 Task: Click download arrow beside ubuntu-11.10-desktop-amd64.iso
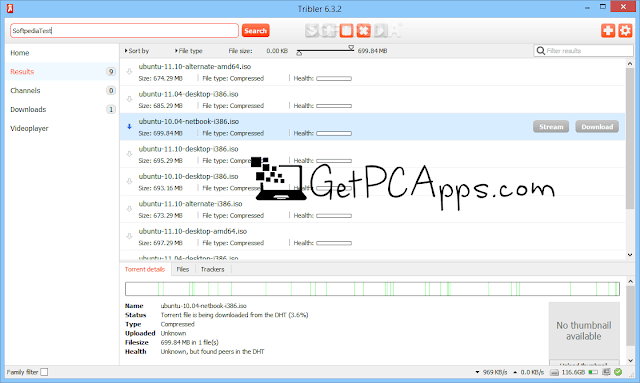pos(129,236)
